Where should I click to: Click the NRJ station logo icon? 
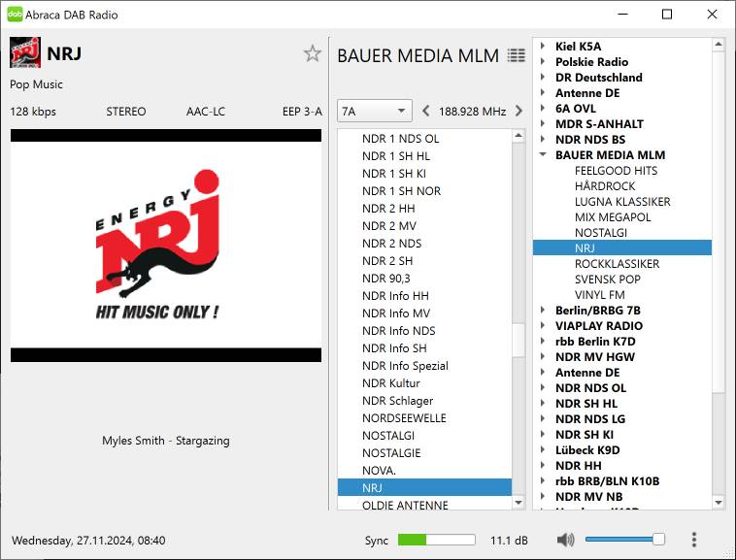[x=24, y=53]
